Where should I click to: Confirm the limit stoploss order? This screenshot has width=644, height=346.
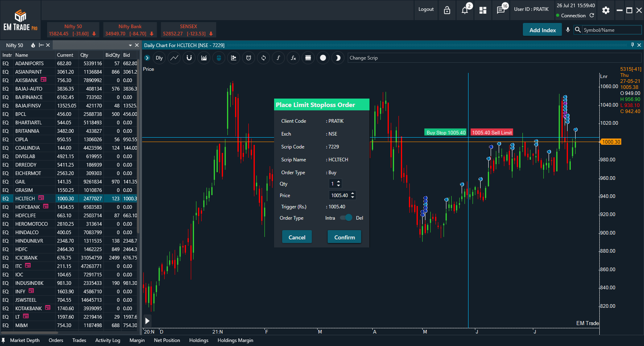tap(345, 237)
